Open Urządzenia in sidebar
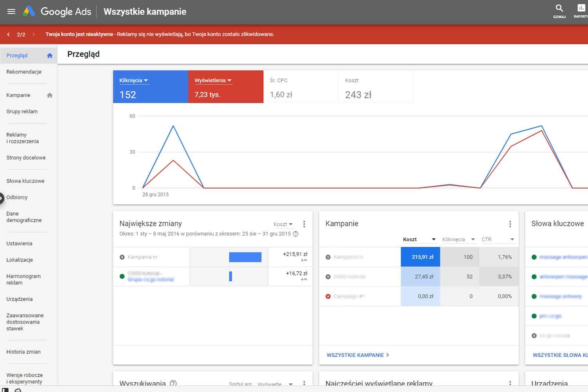 (19, 299)
